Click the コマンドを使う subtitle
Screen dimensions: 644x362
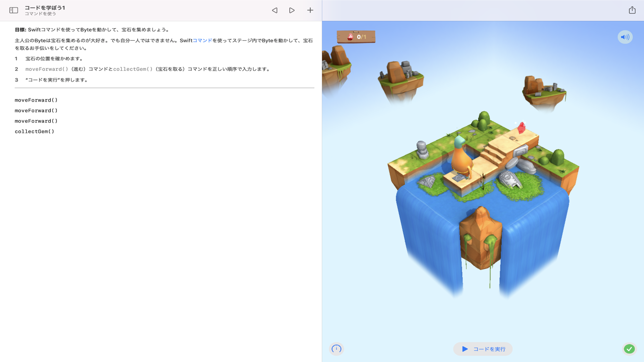(40, 14)
